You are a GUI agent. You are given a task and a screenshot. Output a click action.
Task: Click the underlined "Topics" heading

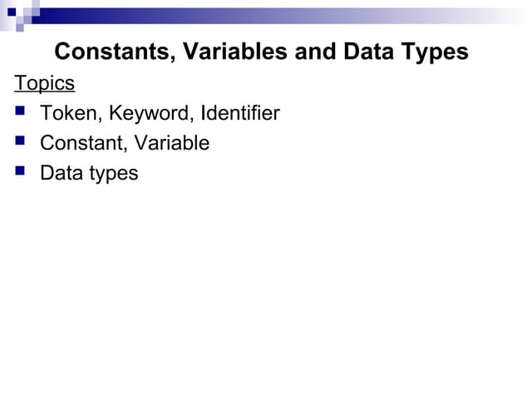44,83
